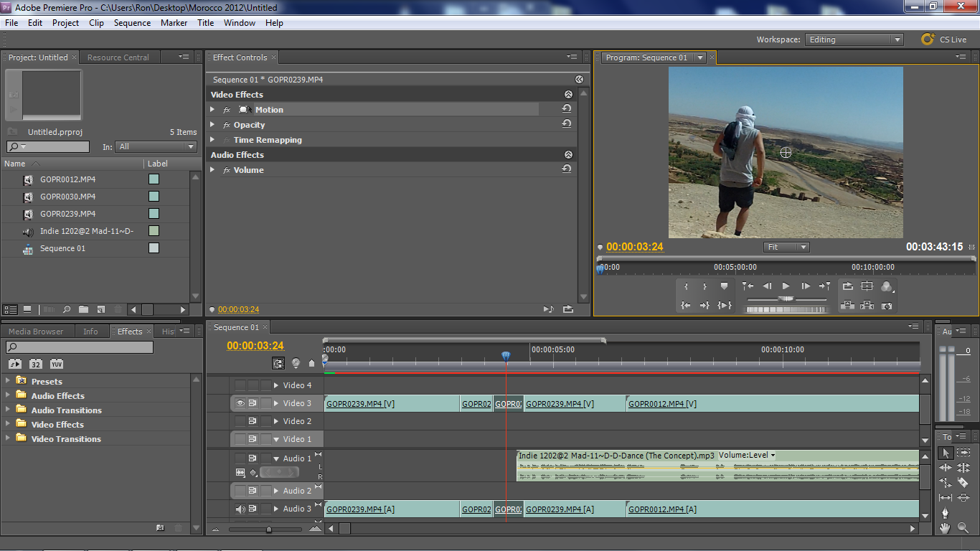
Task: Select the Slip tool
Action: (x=946, y=497)
